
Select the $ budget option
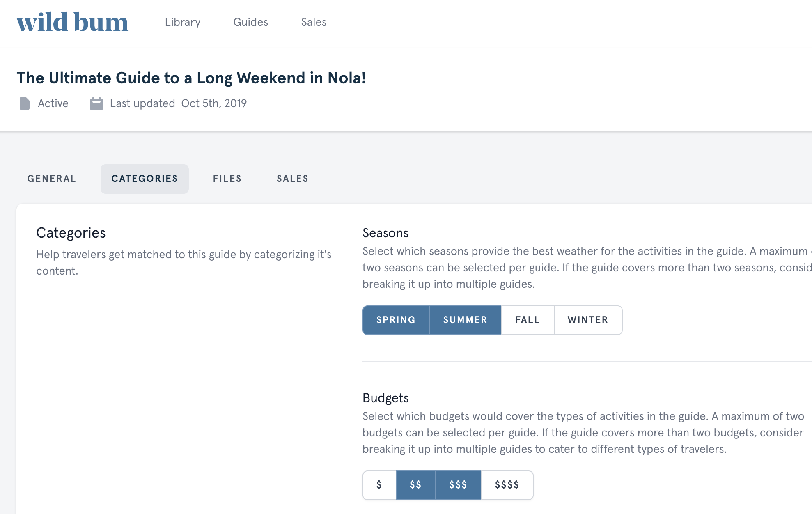379,485
